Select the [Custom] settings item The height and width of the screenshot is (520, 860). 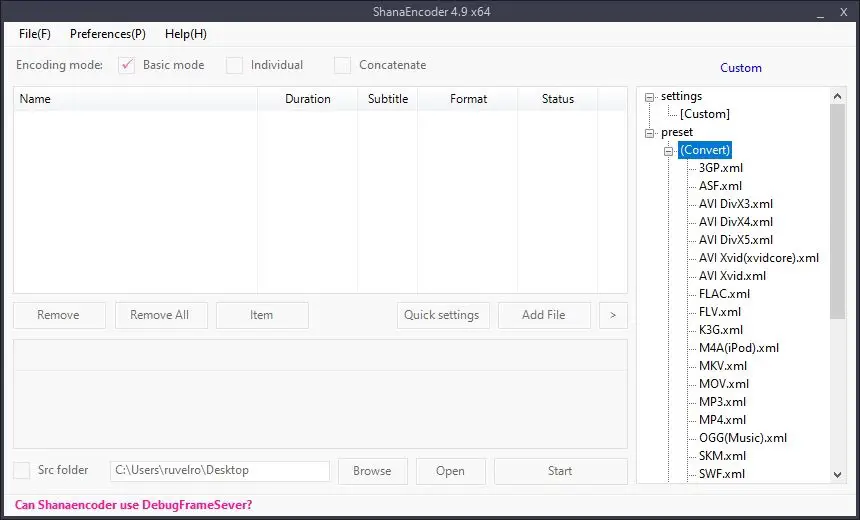[x=705, y=114]
